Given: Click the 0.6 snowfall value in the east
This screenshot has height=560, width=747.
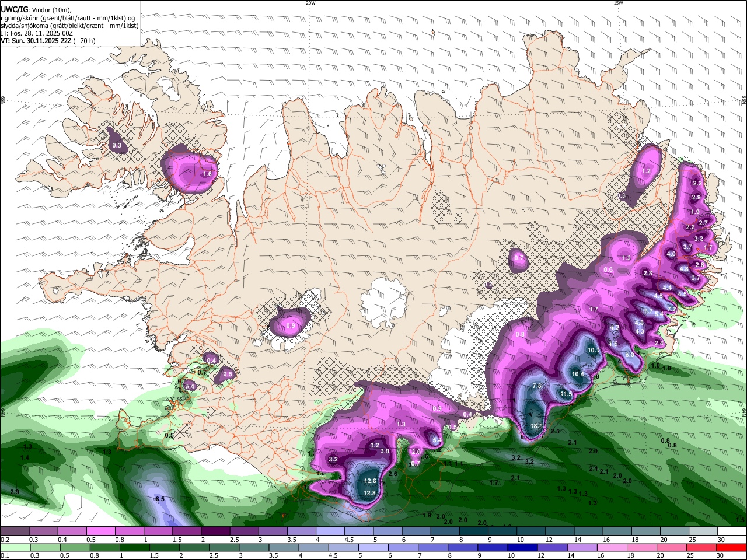Looking at the screenshot, I should click(608, 269).
